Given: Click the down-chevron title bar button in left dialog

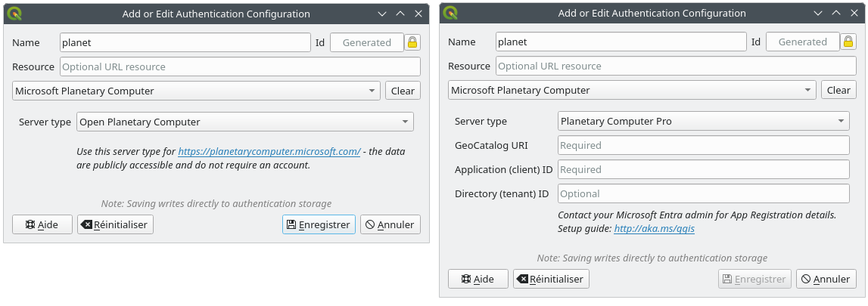Looking at the screenshot, I should (x=382, y=14).
